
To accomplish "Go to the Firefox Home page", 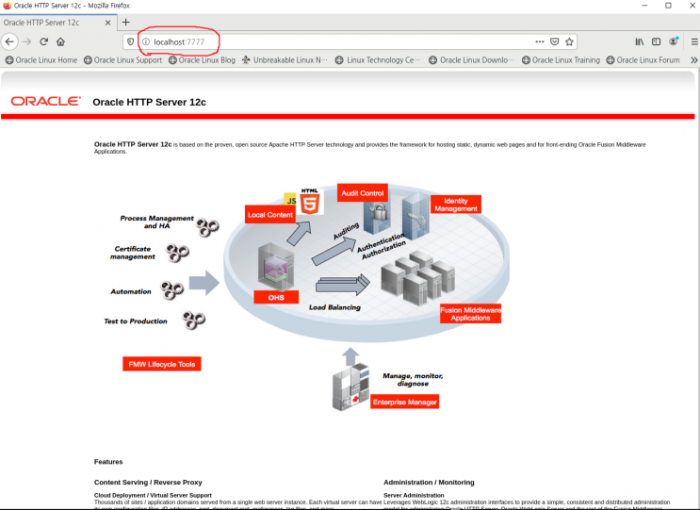I will 61,42.
